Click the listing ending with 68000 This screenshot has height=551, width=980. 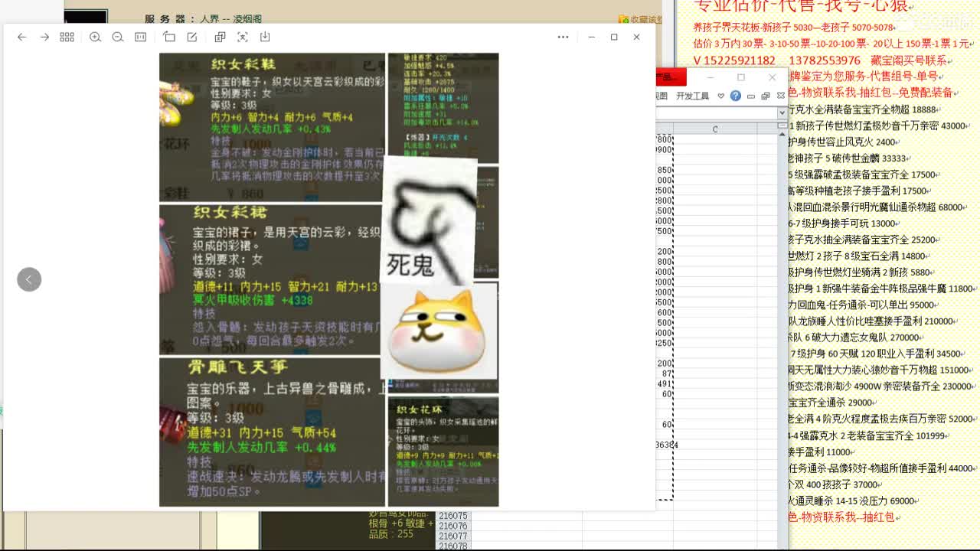pyautogui.click(x=875, y=207)
